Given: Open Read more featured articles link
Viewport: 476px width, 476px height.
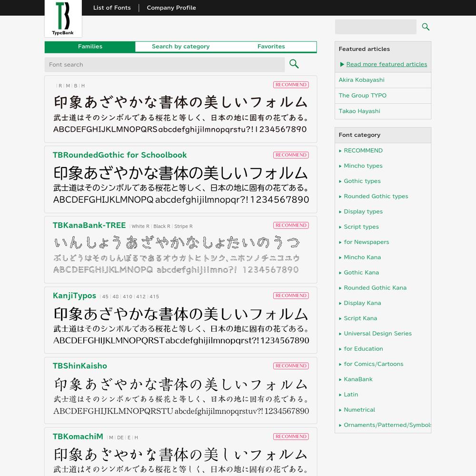Looking at the screenshot, I should pos(387,64).
